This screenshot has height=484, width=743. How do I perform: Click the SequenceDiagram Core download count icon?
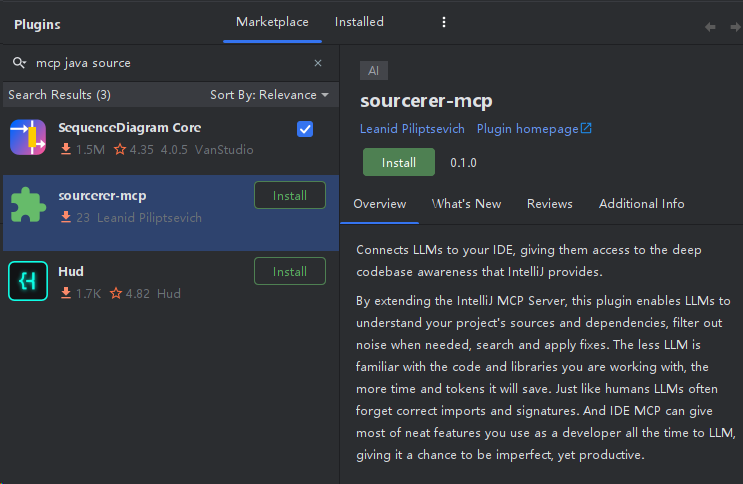[x=66, y=149]
